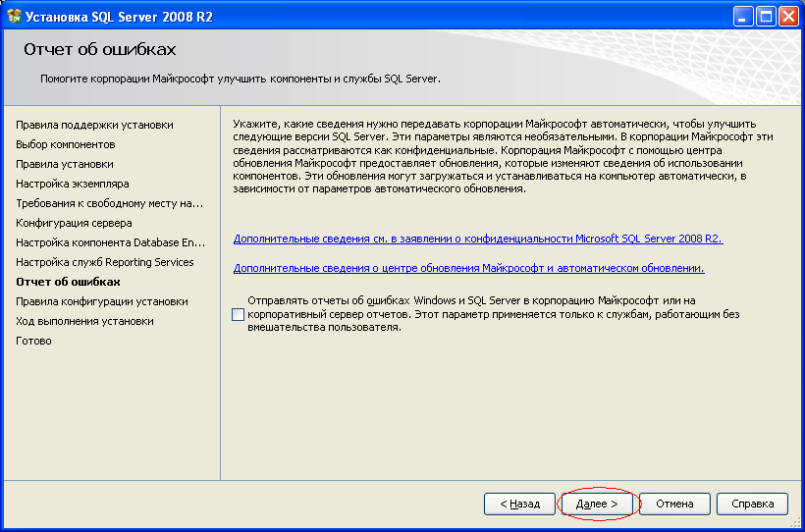Enable sending error reports checkbox
805x532 pixels.
[238, 315]
